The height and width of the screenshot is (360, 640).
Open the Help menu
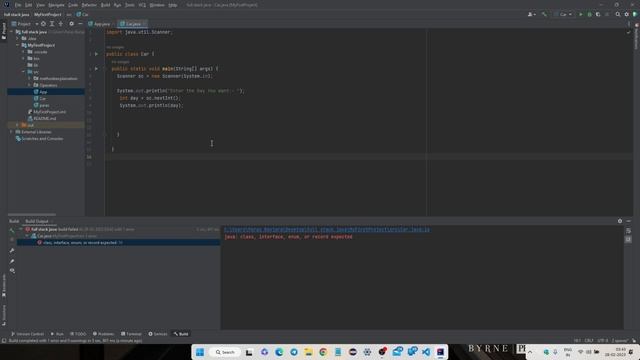[173, 5]
